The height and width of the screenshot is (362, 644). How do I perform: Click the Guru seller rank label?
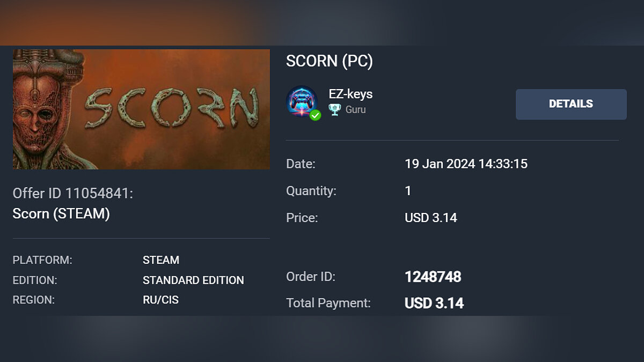(x=355, y=110)
